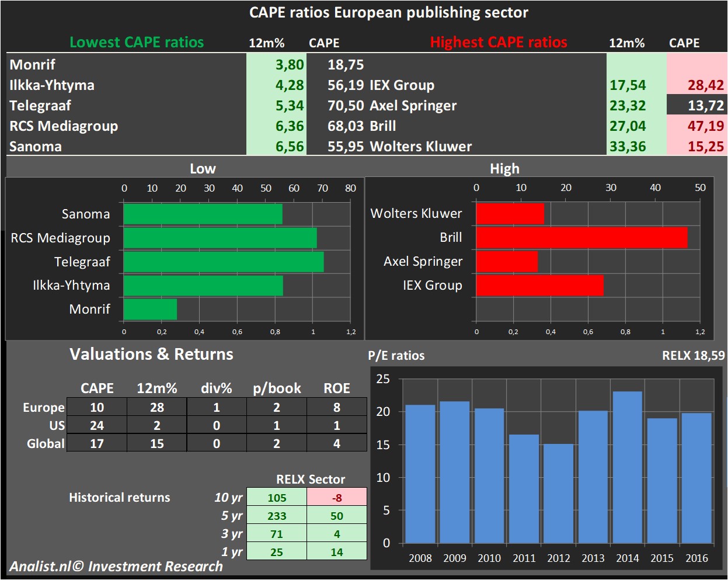Screen dimensions: 728x580
Task: Click the 2014 bar in P/E ratios chart
Action: pyautogui.click(x=627, y=467)
